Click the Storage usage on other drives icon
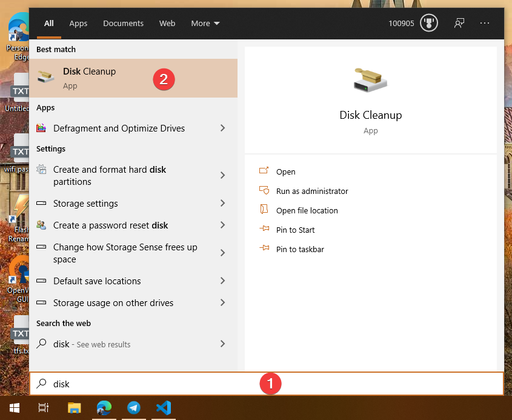This screenshot has width=512, height=420. [x=41, y=303]
